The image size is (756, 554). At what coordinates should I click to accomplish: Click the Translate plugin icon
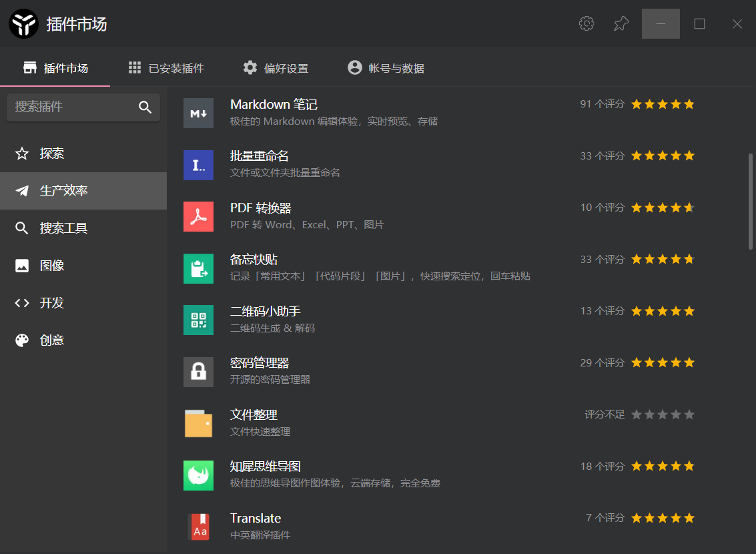[198, 527]
